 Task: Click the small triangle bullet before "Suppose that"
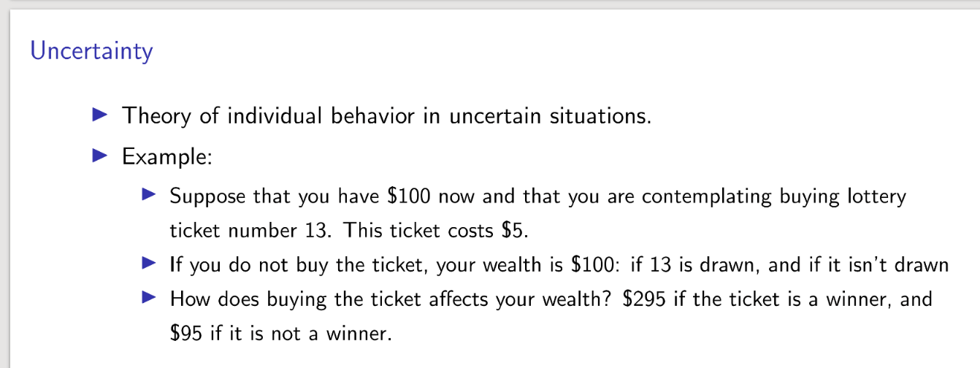click(x=149, y=196)
